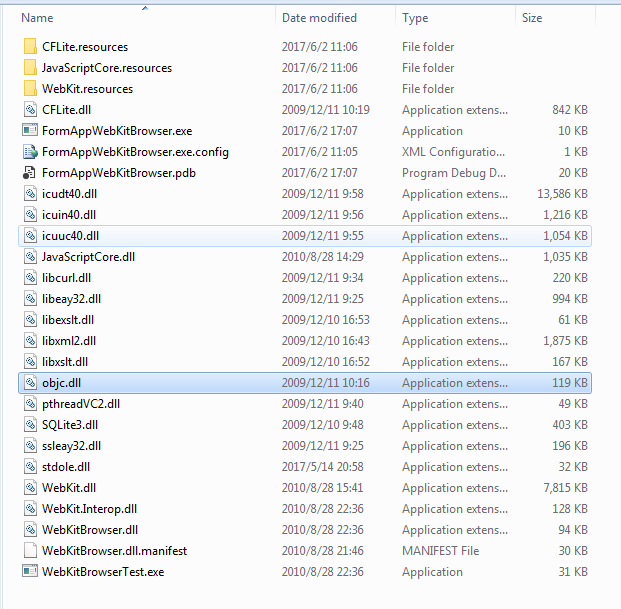Click the date 2010/8/28 21:46
The height and width of the screenshot is (609, 621).
[322, 550]
